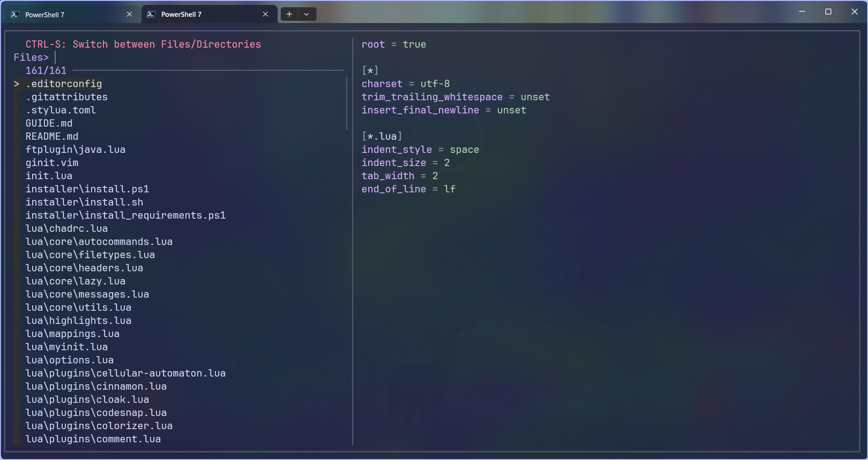
Task: Click the insert_final_newline line
Action: tap(444, 110)
